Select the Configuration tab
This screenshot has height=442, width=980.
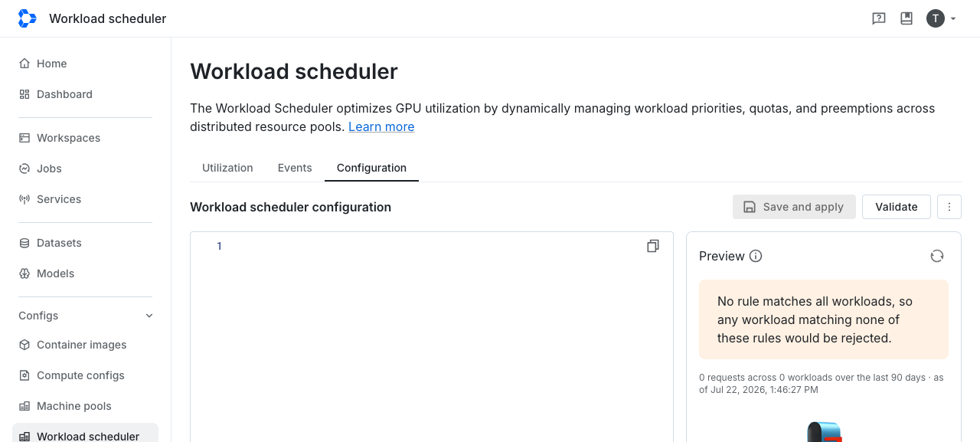pyautogui.click(x=371, y=168)
